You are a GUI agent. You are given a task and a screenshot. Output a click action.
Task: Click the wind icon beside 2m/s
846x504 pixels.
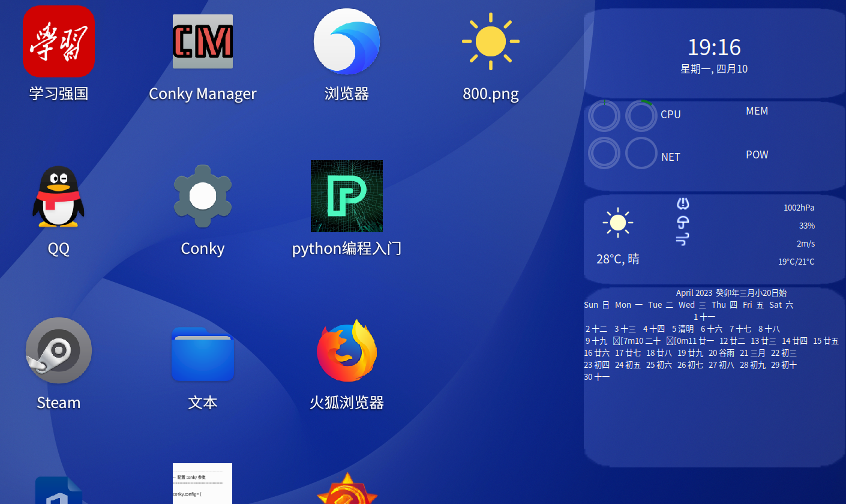tap(683, 239)
